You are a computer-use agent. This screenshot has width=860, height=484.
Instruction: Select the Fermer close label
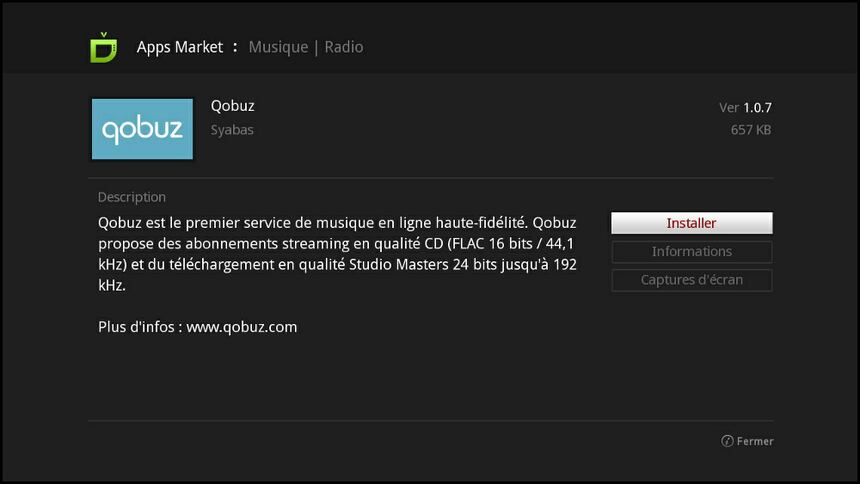(755, 441)
